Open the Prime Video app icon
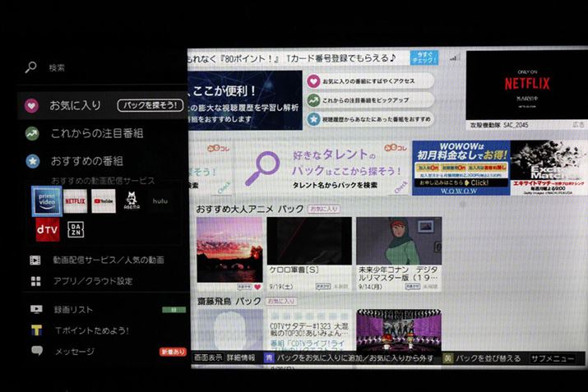The height and width of the screenshot is (392, 588). tap(46, 201)
